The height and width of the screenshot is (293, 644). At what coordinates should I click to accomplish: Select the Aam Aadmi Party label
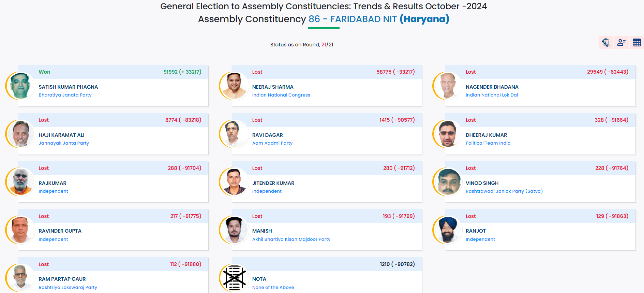(272, 143)
